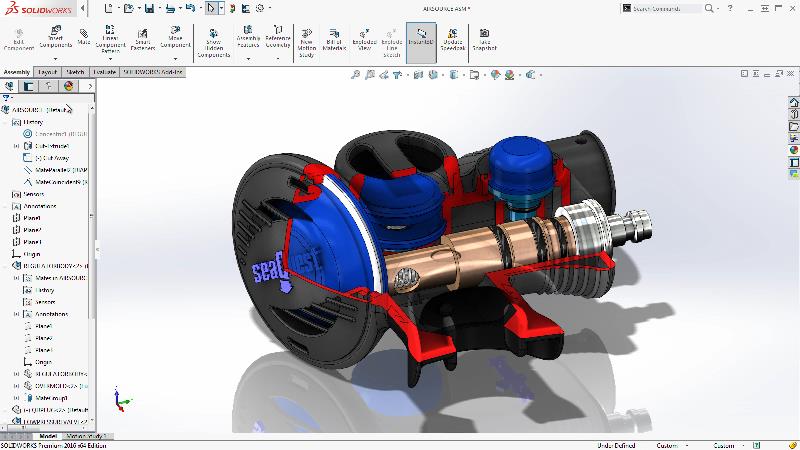Click Update Speedpak in the ribbon

click(453, 40)
